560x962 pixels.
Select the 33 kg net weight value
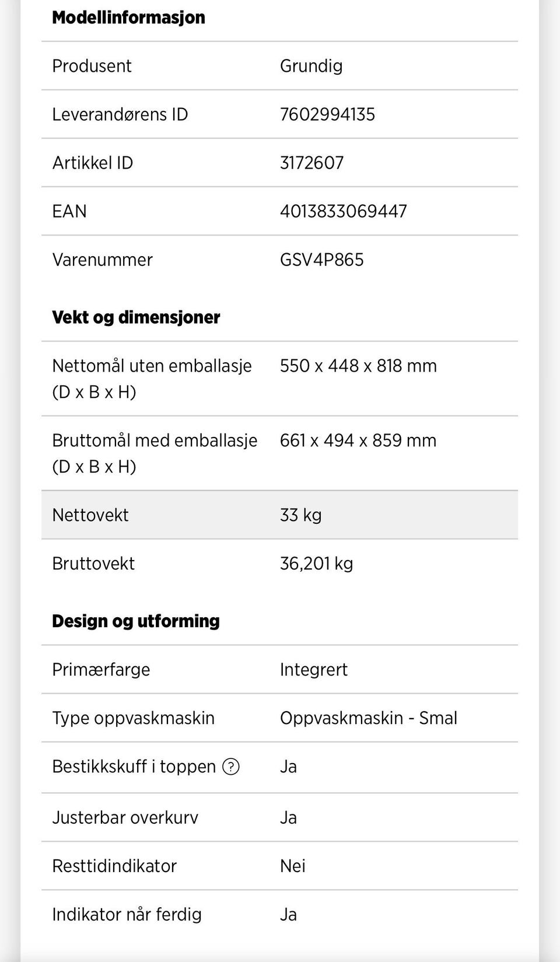pyautogui.click(x=300, y=515)
